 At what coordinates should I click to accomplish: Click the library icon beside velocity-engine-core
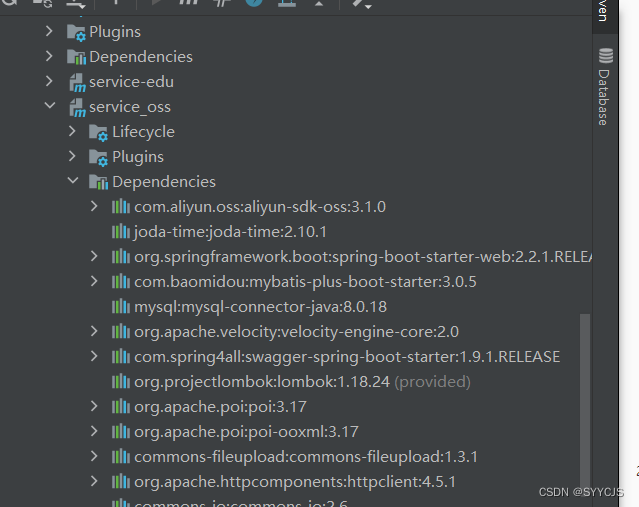[121, 332]
